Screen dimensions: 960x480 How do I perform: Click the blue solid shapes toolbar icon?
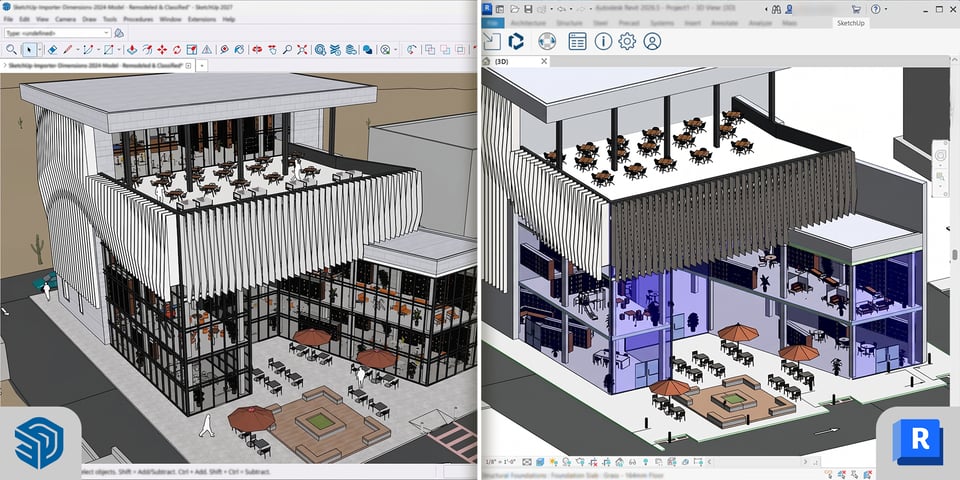coord(367,50)
